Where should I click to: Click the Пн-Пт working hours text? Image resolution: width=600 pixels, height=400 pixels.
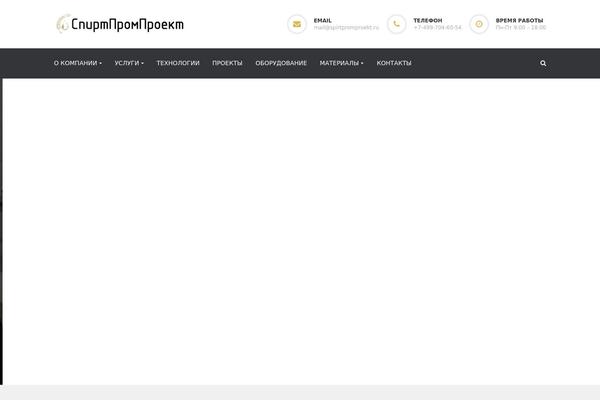(521, 28)
